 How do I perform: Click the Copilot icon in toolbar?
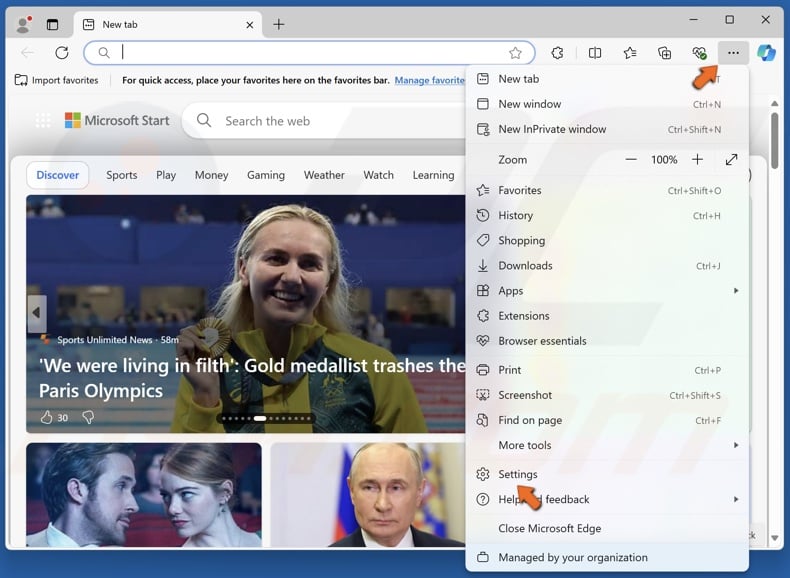coord(766,53)
